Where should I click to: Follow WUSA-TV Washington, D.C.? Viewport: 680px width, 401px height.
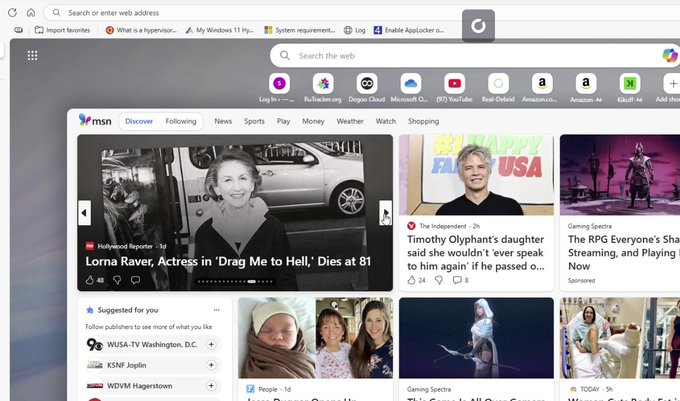211,344
